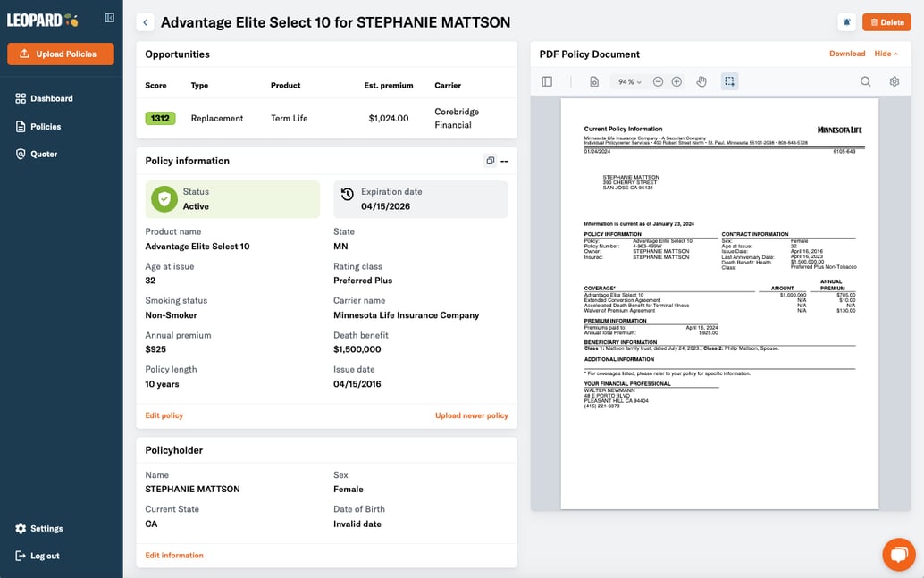Screen dimensions: 924x578
Task: Click the PDF page view mode icon
Action: coord(594,81)
